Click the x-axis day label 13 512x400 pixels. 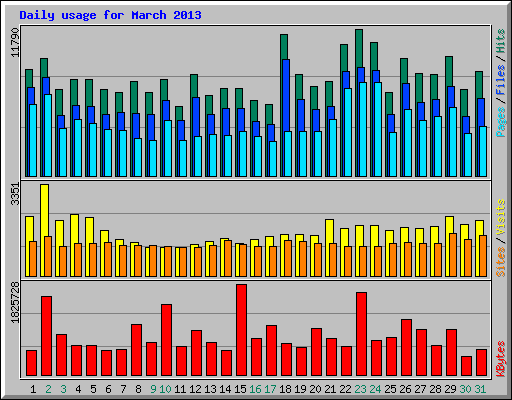(210, 389)
